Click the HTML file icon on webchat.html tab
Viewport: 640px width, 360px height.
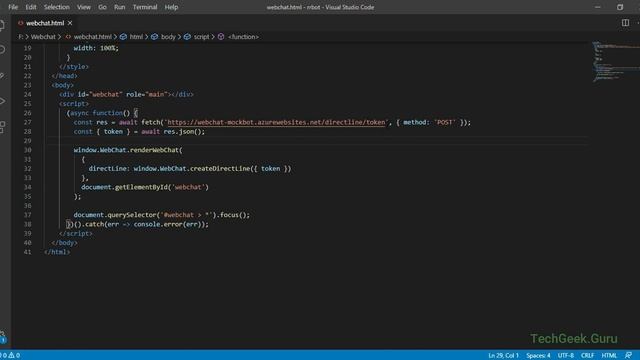point(20,23)
